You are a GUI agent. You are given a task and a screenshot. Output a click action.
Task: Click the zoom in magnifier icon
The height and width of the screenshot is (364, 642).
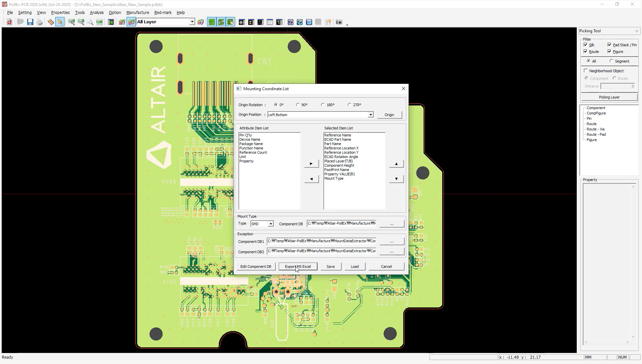click(x=71, y=22)
